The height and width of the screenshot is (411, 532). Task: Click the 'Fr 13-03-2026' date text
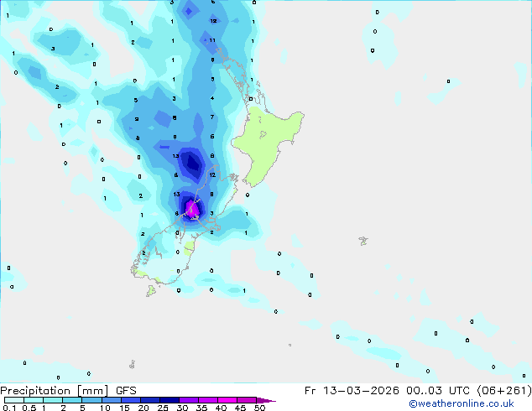(352, 391)
